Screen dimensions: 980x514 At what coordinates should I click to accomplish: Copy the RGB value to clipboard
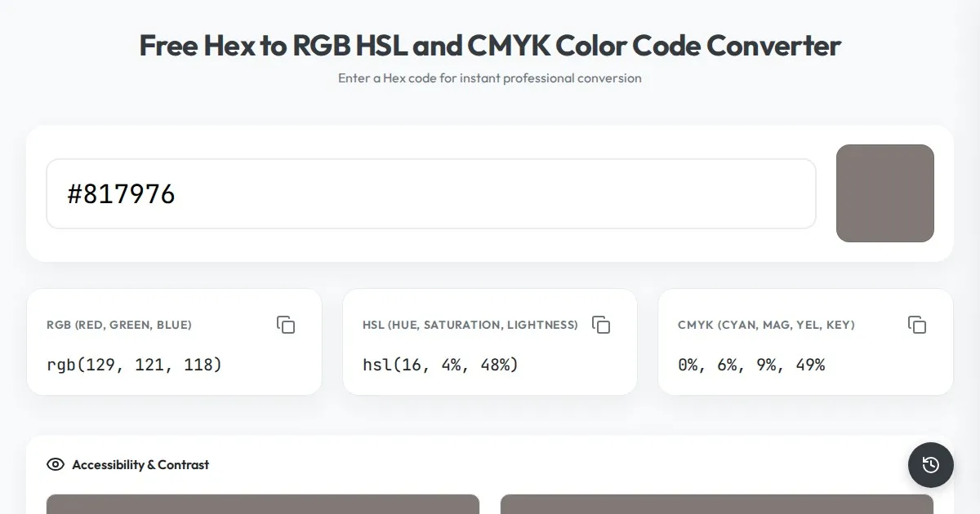[285, 325]
